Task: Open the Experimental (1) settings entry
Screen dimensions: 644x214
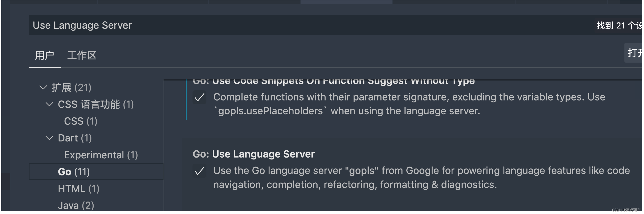Action: [x=101, y=155]
